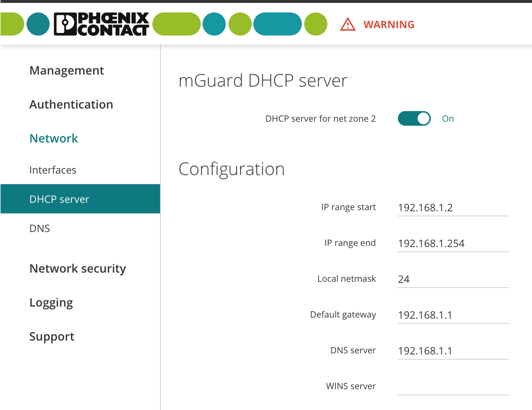Image resolution: width=532 pixels, height=410 pixels.
Task: Focus the empty WINS server field
Action: [x=453, y=387]
